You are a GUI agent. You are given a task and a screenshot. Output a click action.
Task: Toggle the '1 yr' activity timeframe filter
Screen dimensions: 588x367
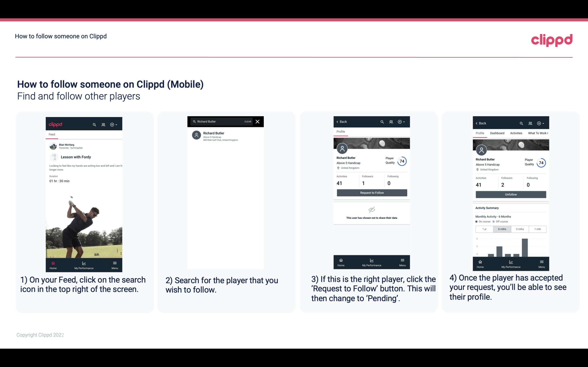click(x=484, y=229)
